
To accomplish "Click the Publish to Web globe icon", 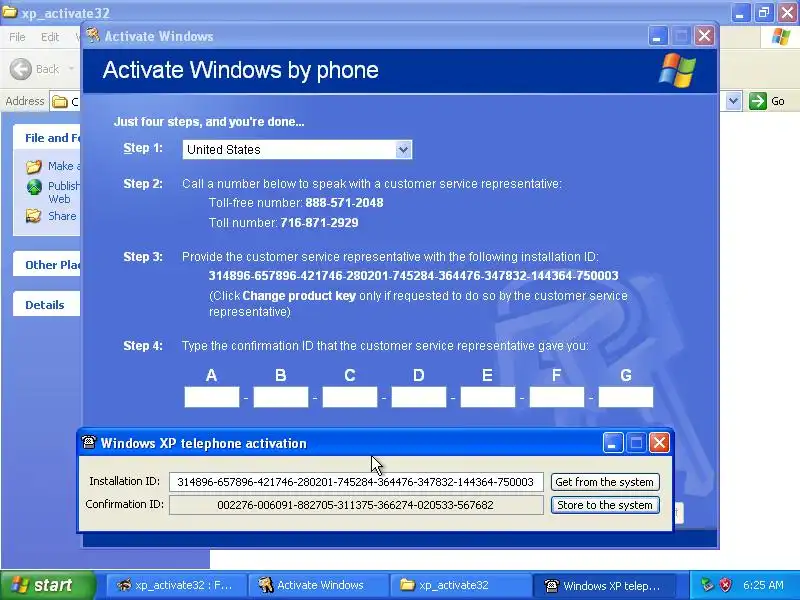I will tap(34, 187).
